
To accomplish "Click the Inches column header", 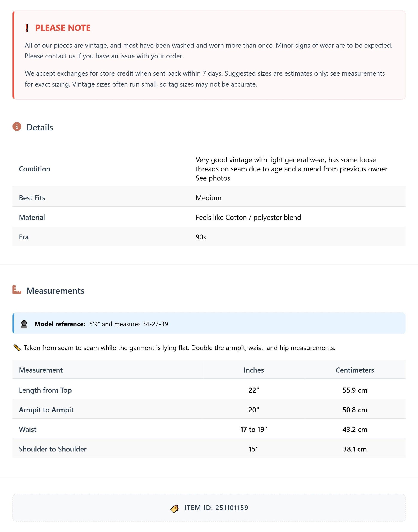I will pos(254,370).
